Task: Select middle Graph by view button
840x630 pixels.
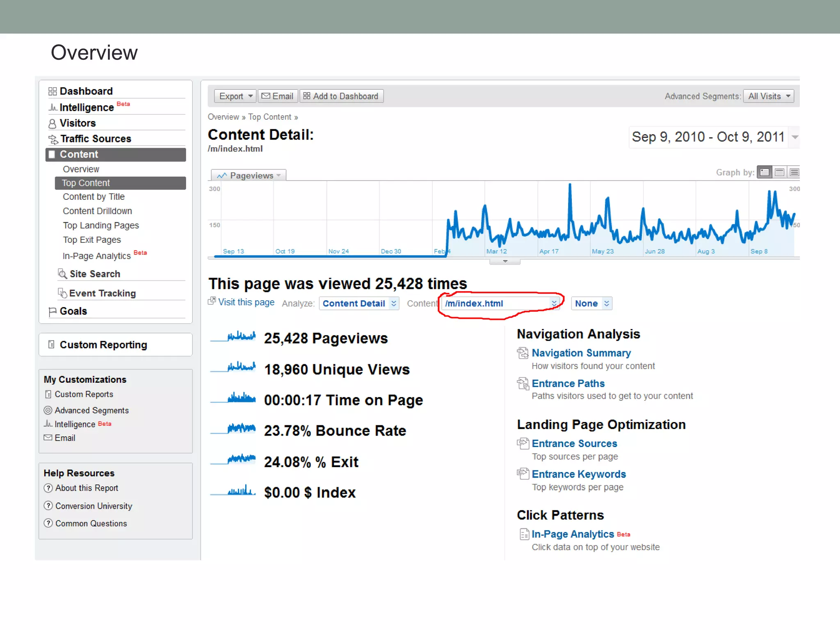Action: (x=779, y=172)
